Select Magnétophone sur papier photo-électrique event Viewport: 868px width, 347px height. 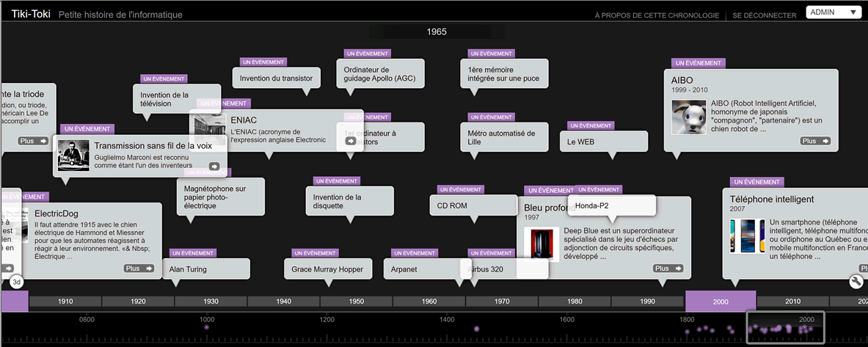tap(221, 197)
